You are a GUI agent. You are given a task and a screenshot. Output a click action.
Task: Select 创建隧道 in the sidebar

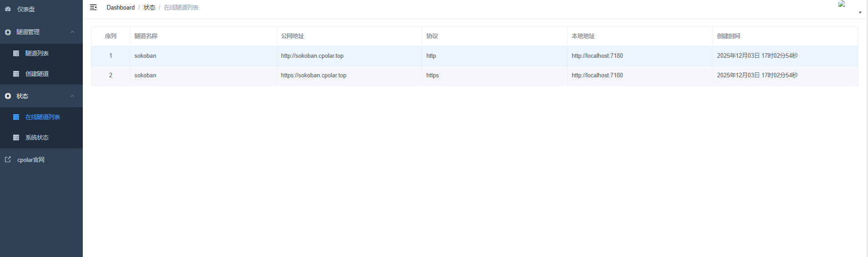tap(37, 74)
